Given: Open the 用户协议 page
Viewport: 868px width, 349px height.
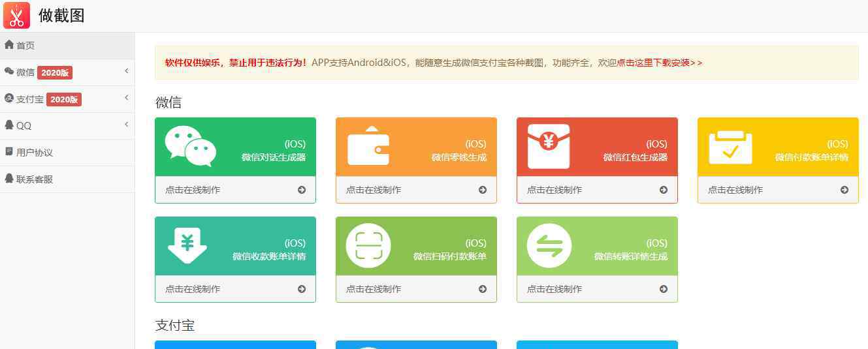Looking at the screenshot, I should click(x=67, y=153).
